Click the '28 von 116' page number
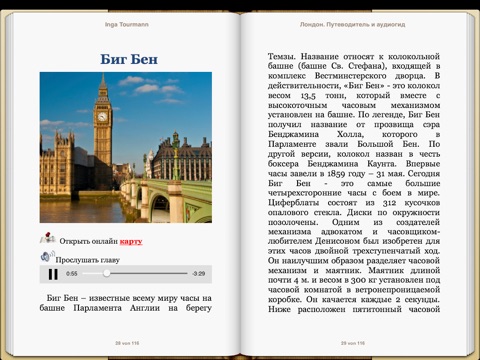Screen dimensions: 480x360 [x=127, y=343]
